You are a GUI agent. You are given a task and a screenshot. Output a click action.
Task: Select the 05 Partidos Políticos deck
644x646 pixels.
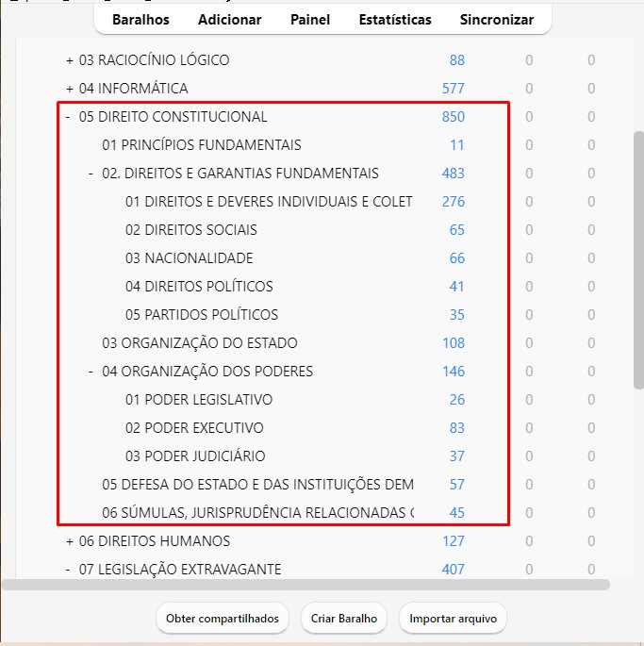click(x=201, y=315)
